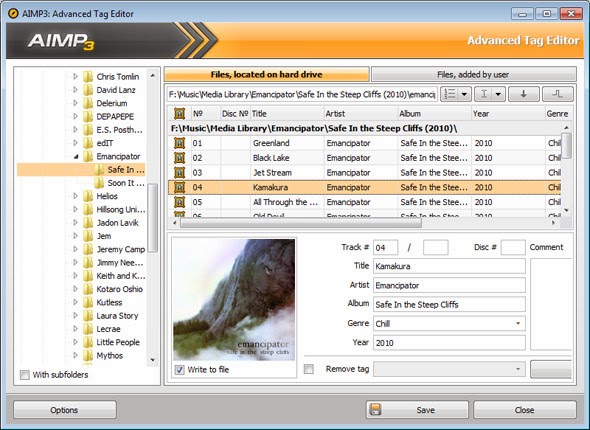Click the floppy disk icon on Save
Screen dimensions: 590x430
pyautogui.click(x=375, y=410)
